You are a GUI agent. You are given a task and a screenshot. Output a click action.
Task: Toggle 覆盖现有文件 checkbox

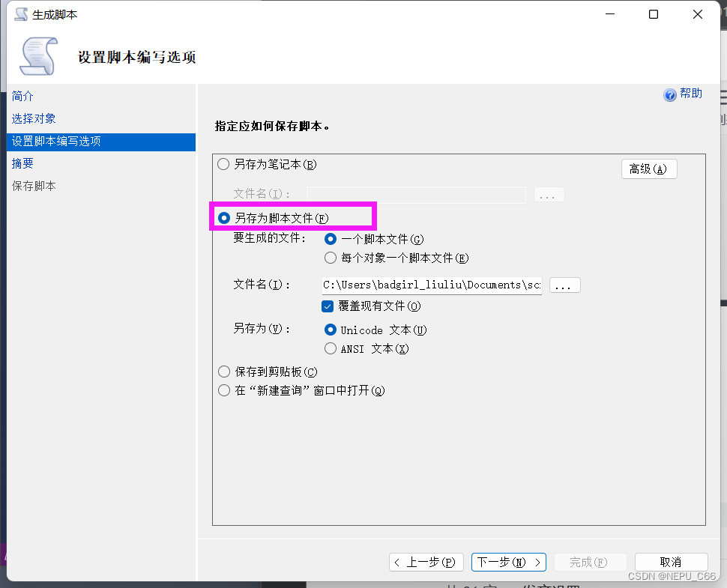tap(328, 306)
